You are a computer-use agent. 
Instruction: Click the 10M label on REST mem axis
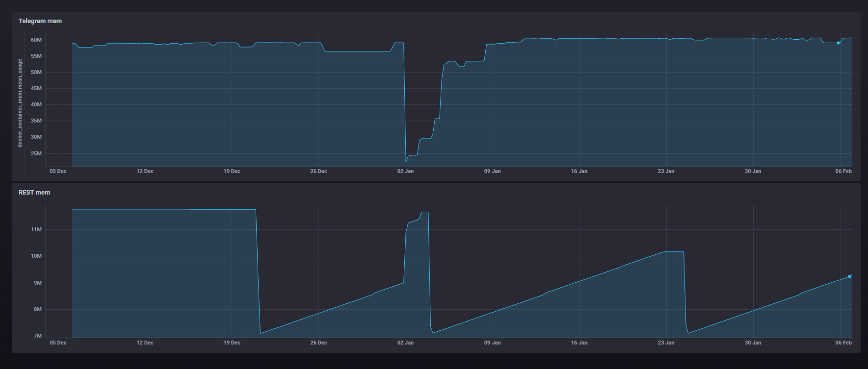coord(36,256)
